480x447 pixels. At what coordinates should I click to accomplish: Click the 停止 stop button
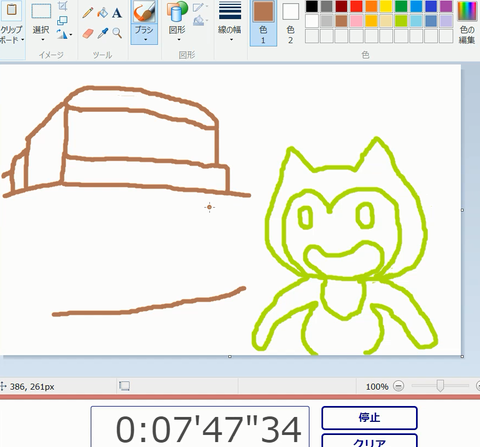coord(369,418)
